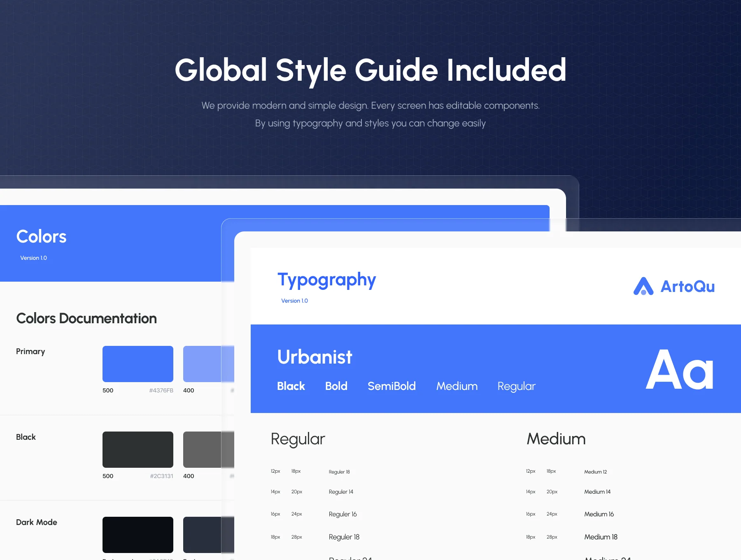
Task: Click the Colors Documentation heading
Action: [86, 318]
